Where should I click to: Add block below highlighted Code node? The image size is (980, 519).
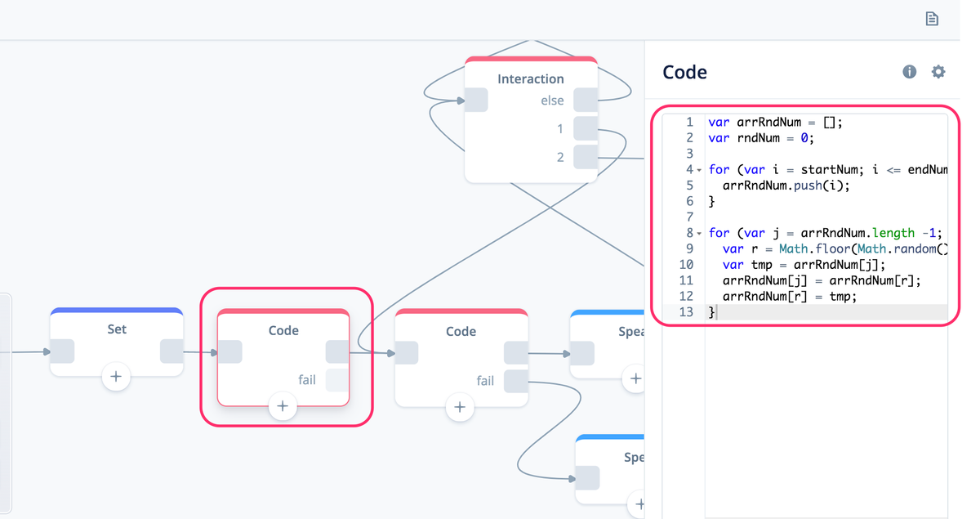[x=283, y=405]
